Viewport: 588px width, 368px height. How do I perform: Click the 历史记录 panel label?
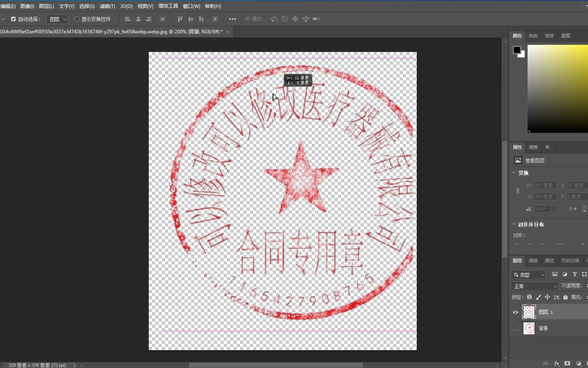(570, 261)
